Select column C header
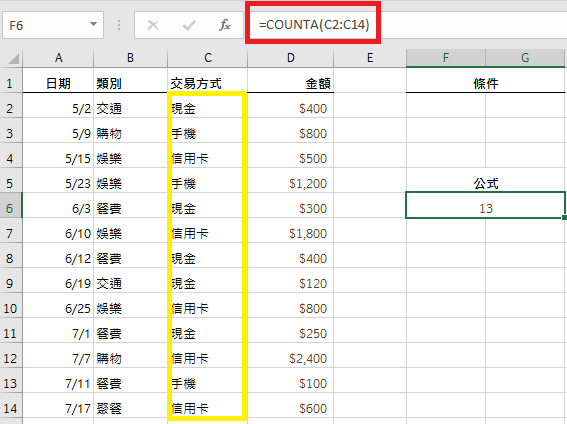Image resolution: width=567 pixels, height=424 pixels. (208, 58)
